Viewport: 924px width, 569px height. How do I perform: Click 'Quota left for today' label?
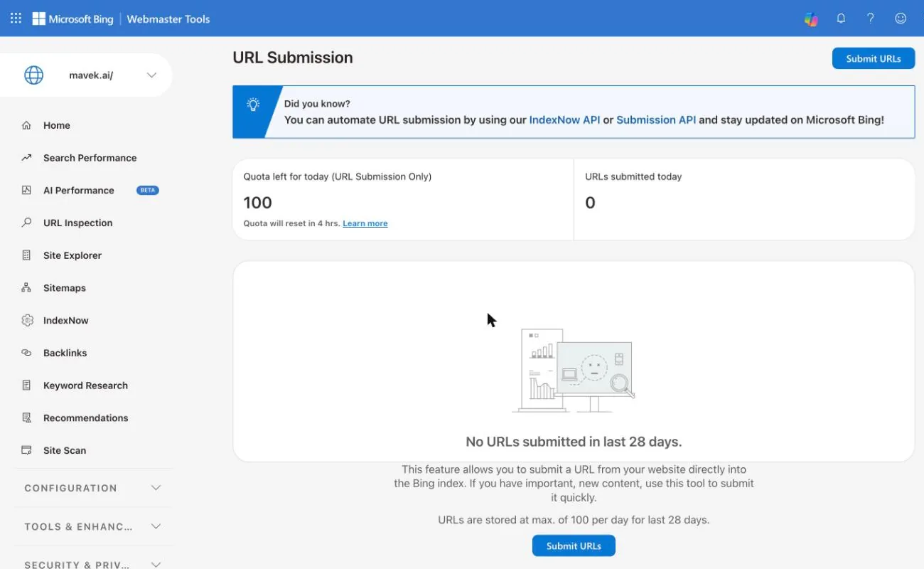click(338, 176)
